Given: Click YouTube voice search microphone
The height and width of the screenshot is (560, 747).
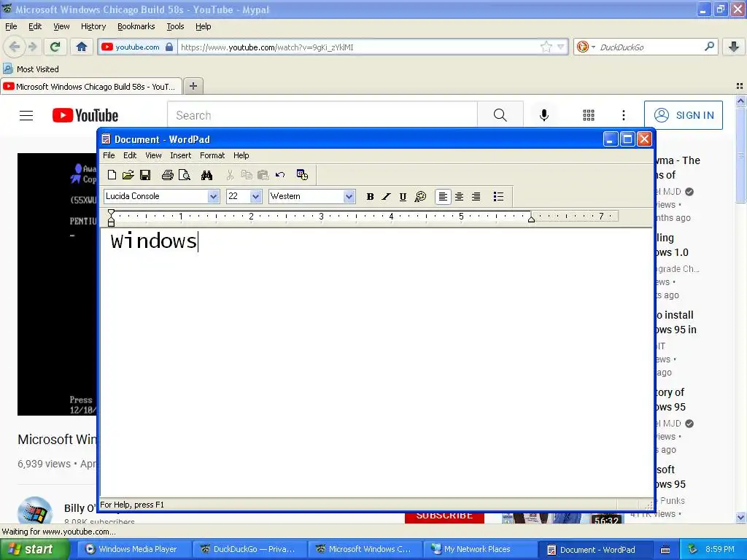Looking at the screenshot, I should 544,115.
